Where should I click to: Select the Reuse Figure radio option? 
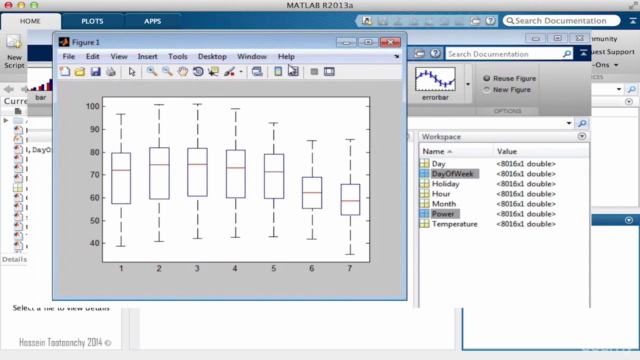(x=487, y=78)
